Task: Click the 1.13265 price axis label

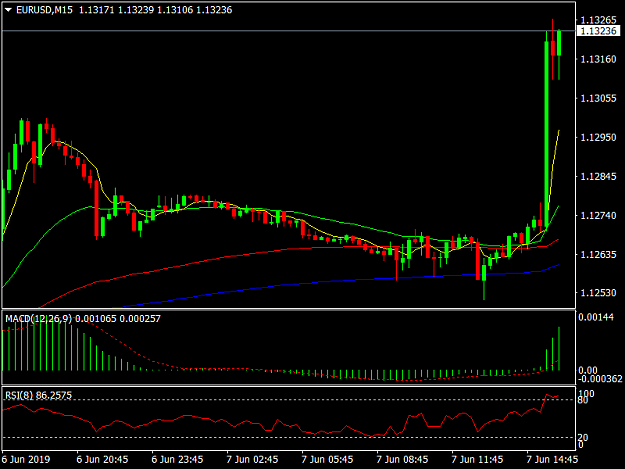Action: (598, 20)
